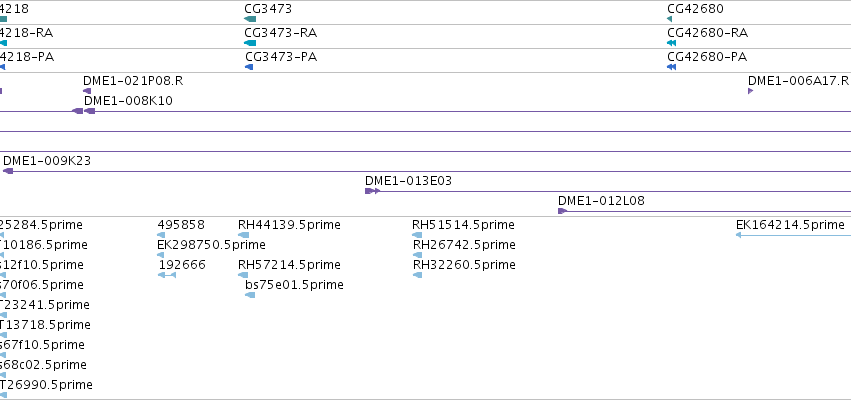
Task: Select the CG3473 gene glyph
Action: tap(250, 19)
